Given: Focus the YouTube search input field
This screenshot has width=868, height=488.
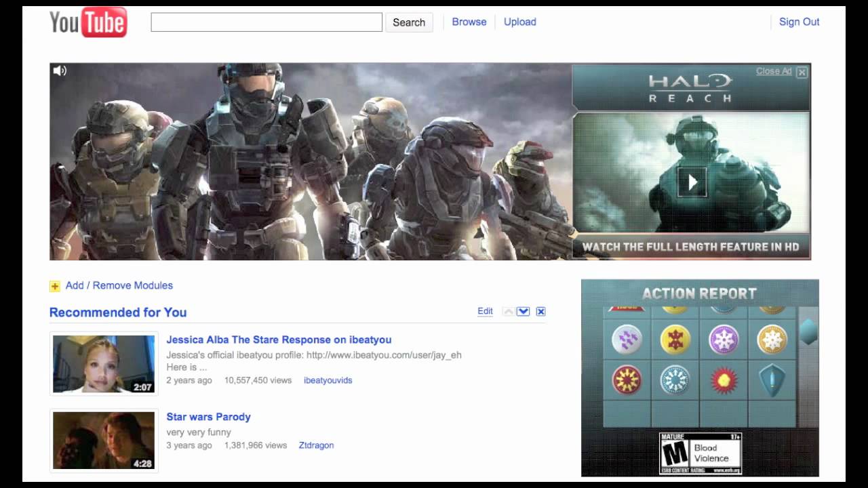Looking at the screenshot, I should tap(267, 22).
